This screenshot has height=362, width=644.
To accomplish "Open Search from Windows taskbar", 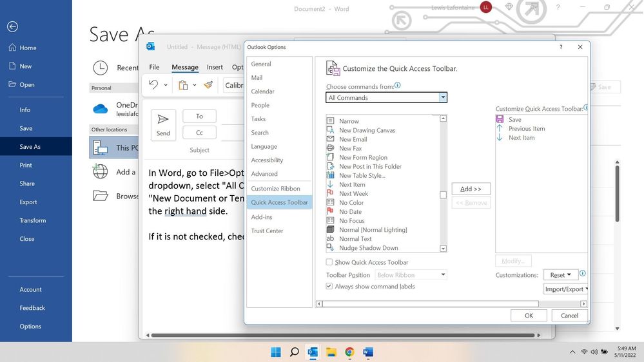I will pyautogui.click(x=294, y=352).
